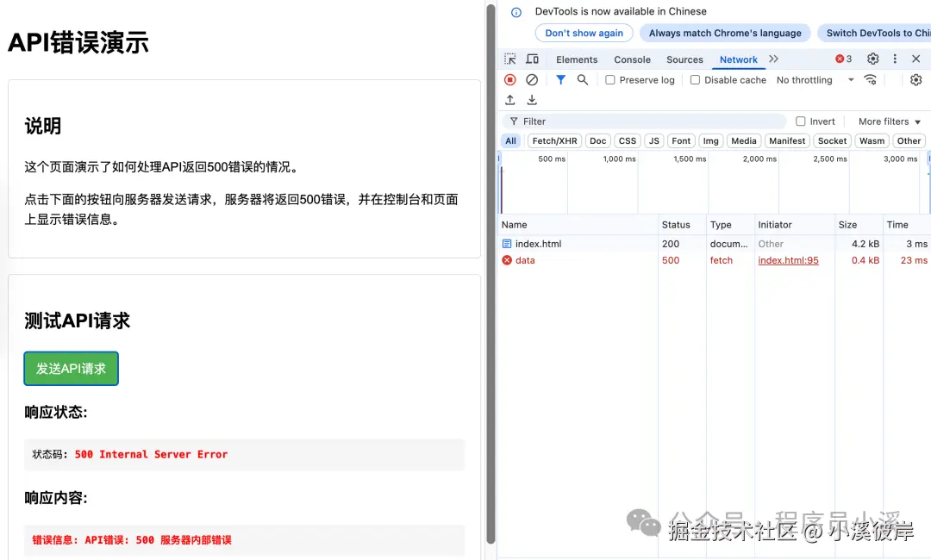Open the No throttling dropdown
Screen dimensions: 931x560
815,80
